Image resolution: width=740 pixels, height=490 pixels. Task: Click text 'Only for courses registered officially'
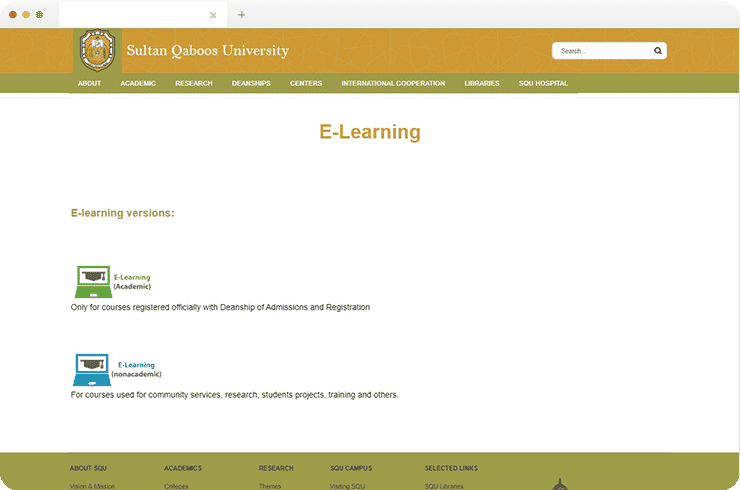136,307
